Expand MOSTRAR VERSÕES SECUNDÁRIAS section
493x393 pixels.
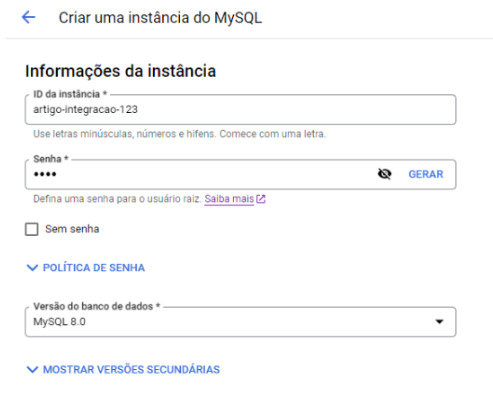pyautogui.click(x=123, y=369)
